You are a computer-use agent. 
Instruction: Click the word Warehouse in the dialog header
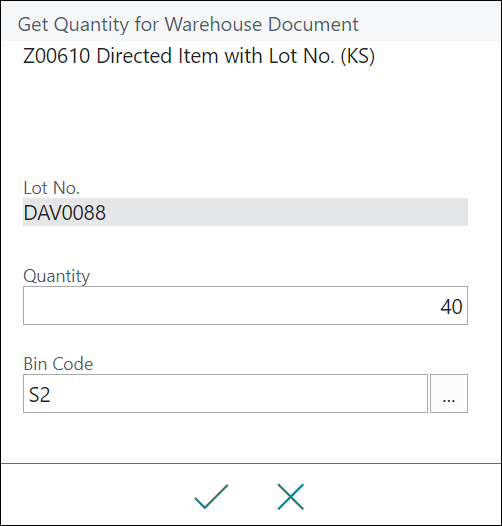click(x=213, y=24)
